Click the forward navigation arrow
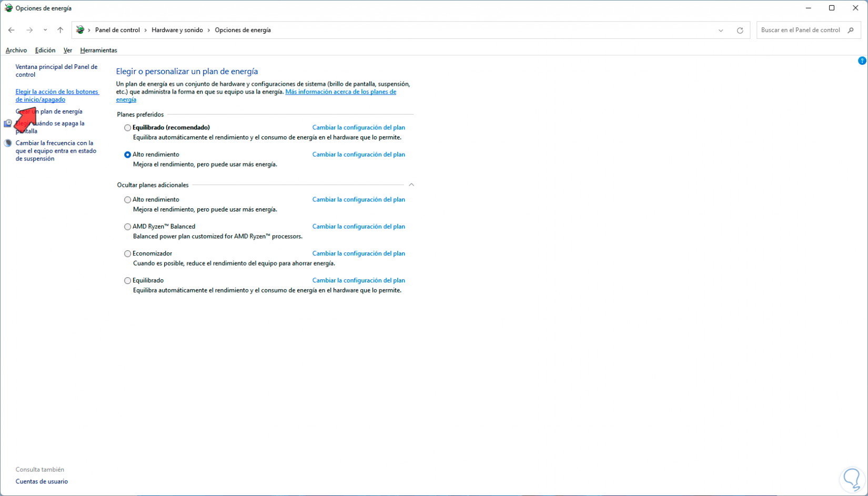 coord(29,30)
